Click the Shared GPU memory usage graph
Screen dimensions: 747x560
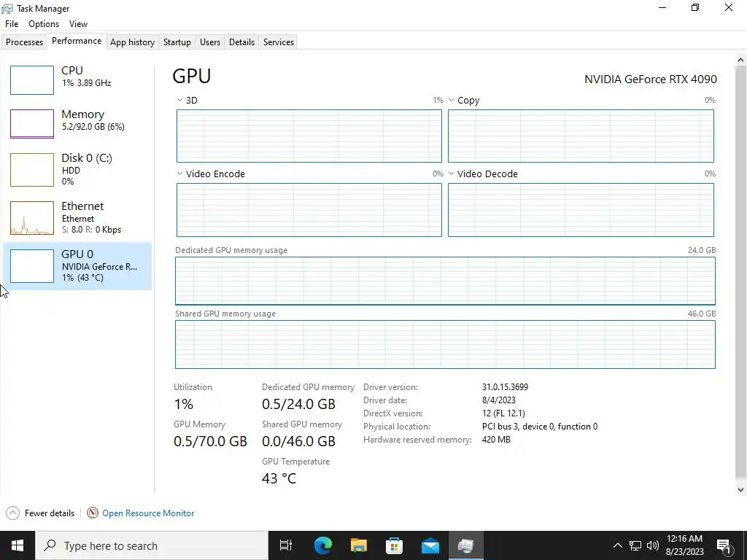pyautogui.click(x=445, y=344)
